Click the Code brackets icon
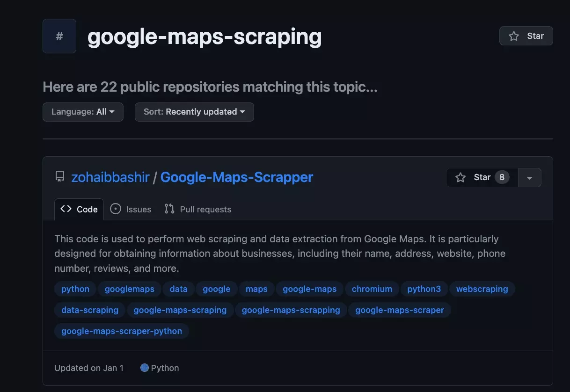 pyautogui.click(x=66, y=209)
